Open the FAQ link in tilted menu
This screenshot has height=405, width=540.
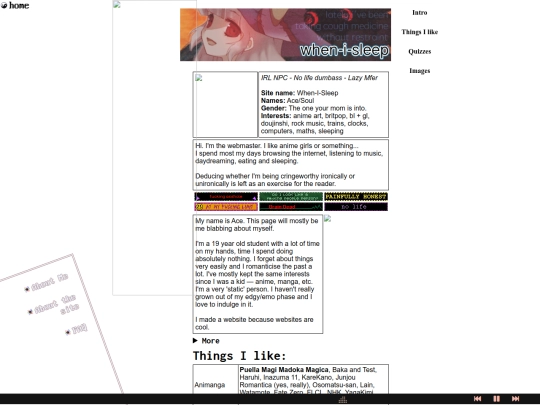coord(80,329)
